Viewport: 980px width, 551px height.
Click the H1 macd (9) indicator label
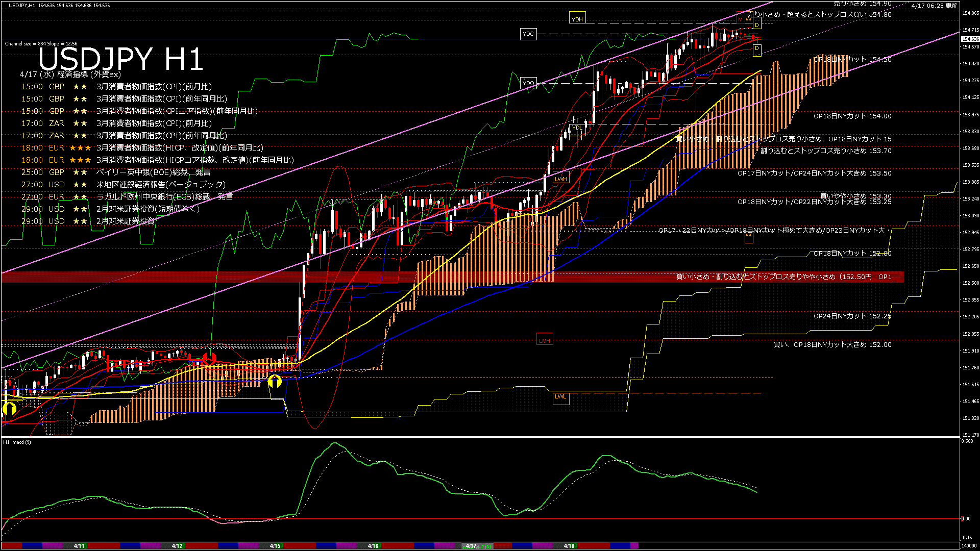[x=17, y=442]
